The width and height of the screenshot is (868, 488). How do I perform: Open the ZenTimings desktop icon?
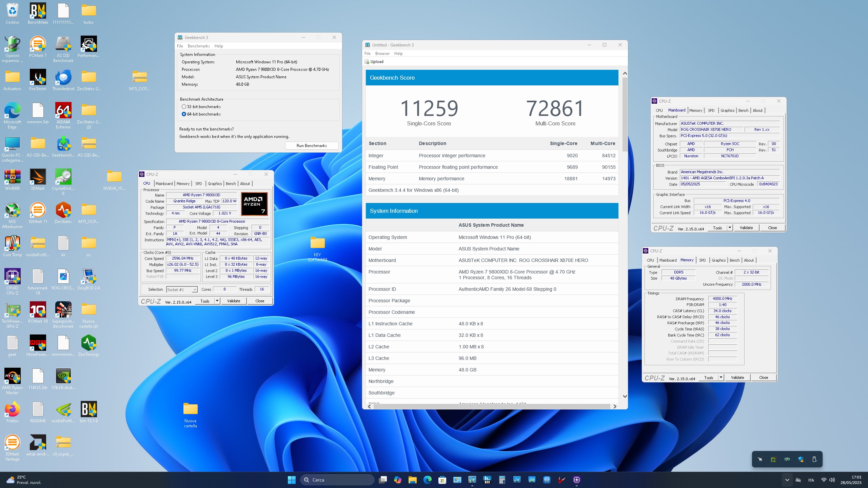coord(88,346)
